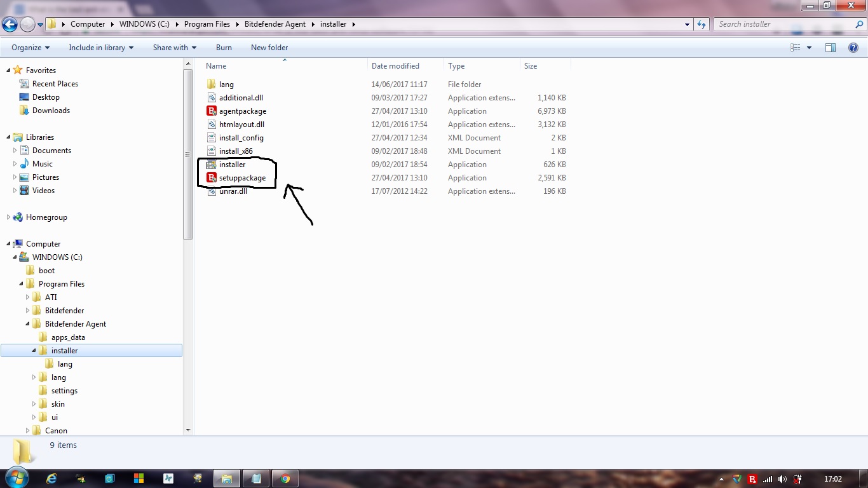Image resolution: width=868 pixels, height=488 pixels.
Task: Show the preview pane
Action: pos(831,48)
